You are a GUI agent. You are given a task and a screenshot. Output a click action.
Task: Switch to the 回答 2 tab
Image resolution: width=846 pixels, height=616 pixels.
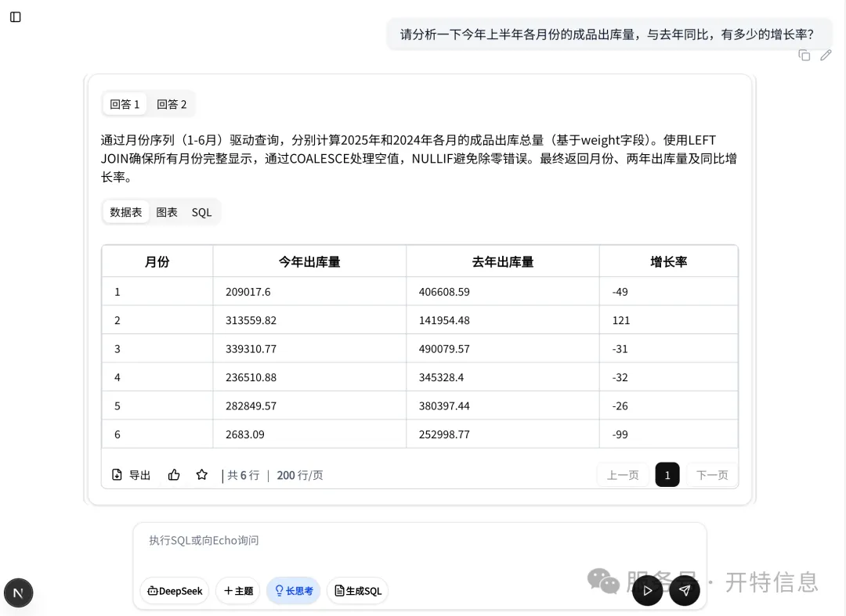tap(172, 104)
